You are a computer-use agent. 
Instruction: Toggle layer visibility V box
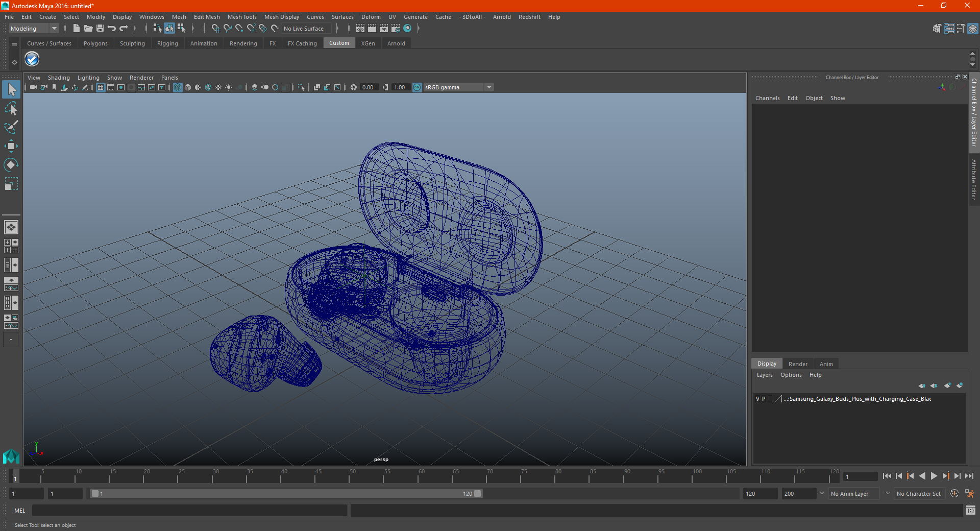coord(757,399)
